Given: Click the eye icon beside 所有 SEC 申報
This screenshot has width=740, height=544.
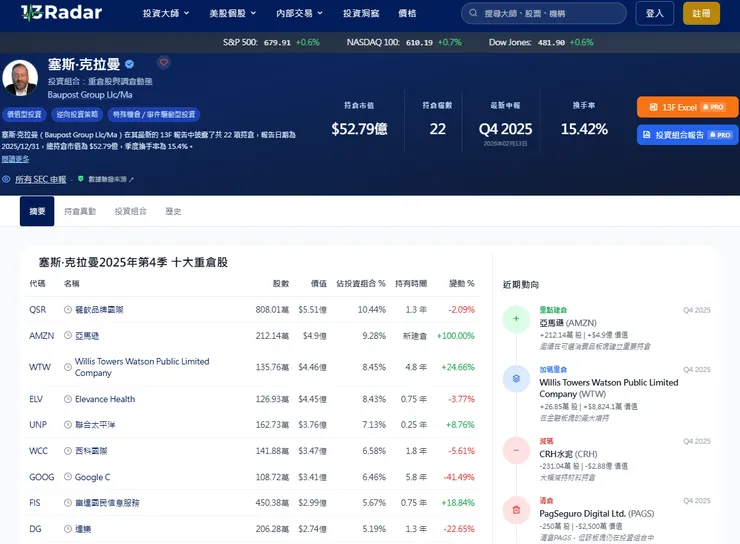Looking at the screenshot, I should (6, 179).
